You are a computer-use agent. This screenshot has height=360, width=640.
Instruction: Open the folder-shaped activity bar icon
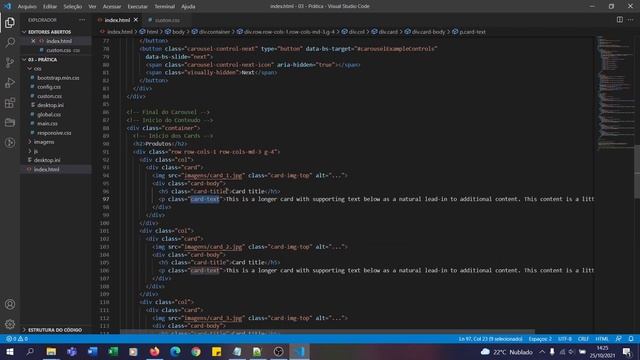pos(10,122)
